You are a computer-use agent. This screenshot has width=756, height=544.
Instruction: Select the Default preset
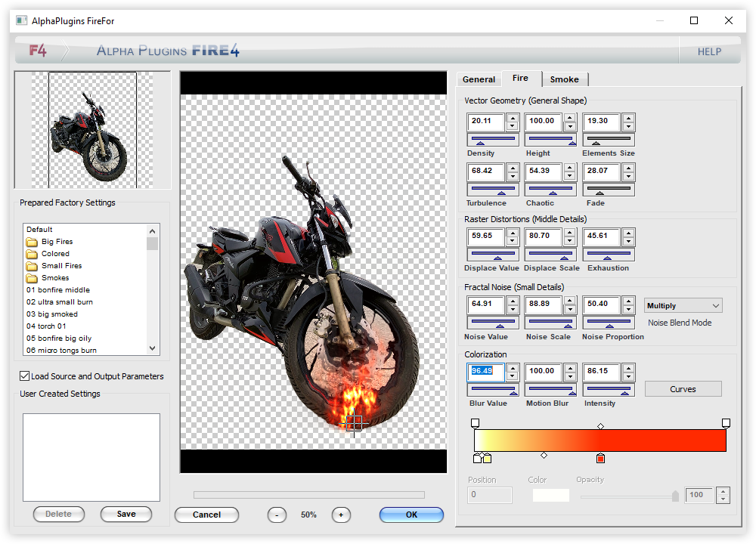coord(39,230)
